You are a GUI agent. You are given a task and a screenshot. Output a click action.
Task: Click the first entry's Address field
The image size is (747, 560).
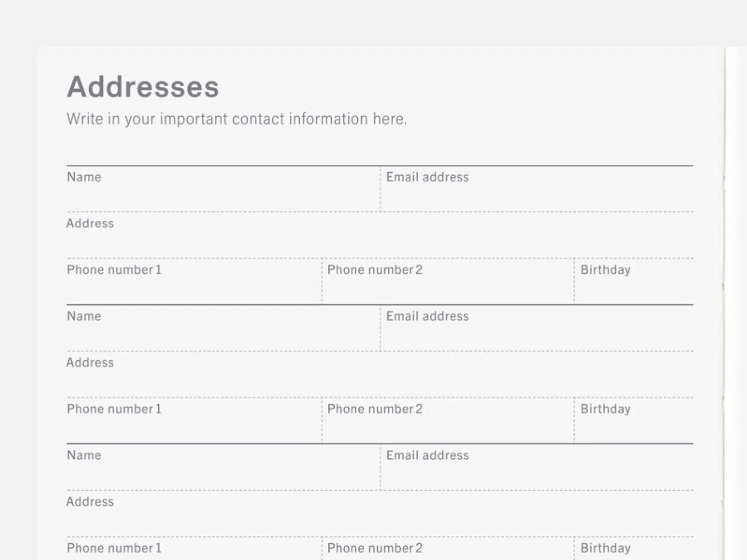click(380, 235)
